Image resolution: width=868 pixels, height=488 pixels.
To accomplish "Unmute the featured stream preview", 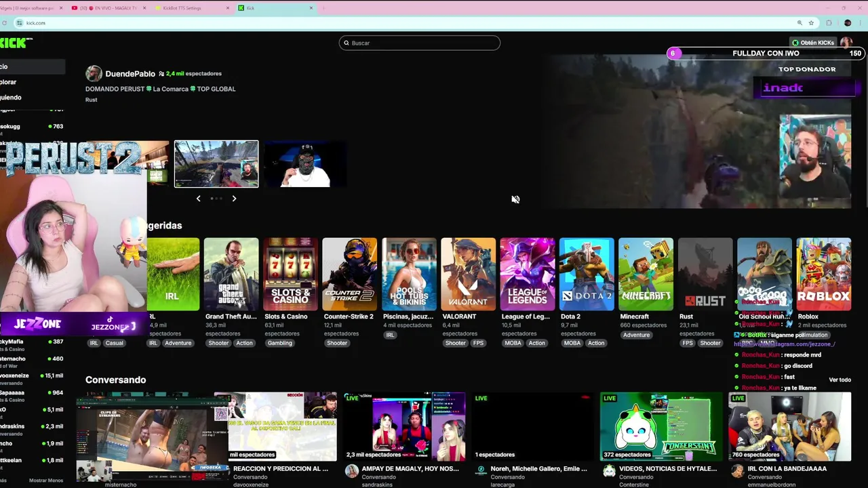I will tap(515, 199).
